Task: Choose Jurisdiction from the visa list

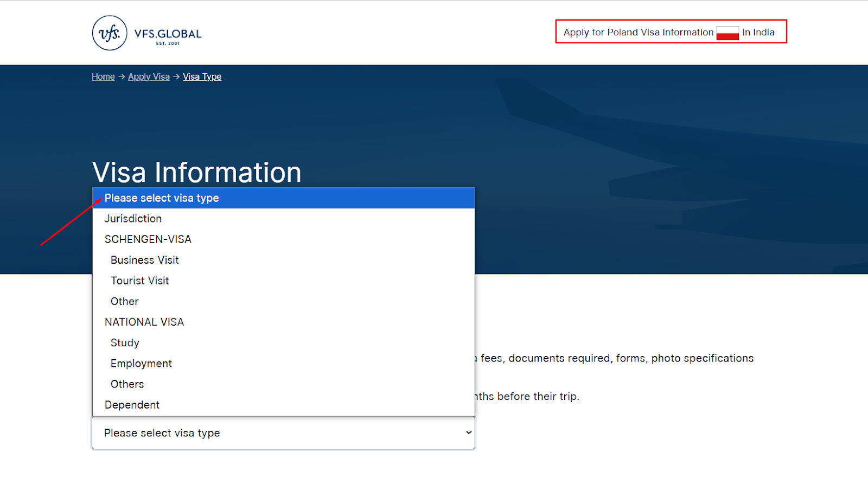Action: (x=284, y=219)
